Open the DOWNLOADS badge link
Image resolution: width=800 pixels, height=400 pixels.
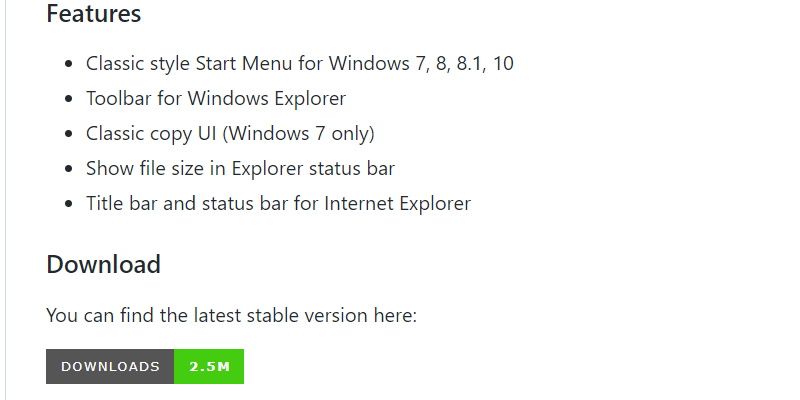[145, 366]
